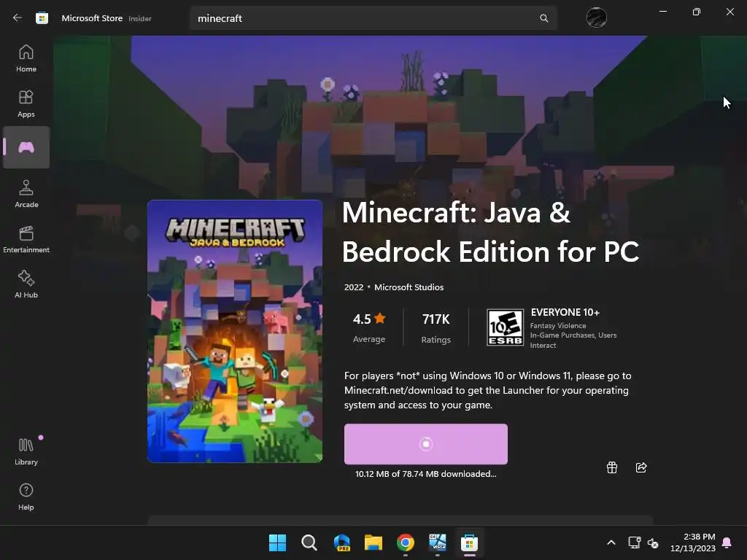Click the share icon
Image resolution: width=747 pixels, height=560 pixels.
coord(641,467)
